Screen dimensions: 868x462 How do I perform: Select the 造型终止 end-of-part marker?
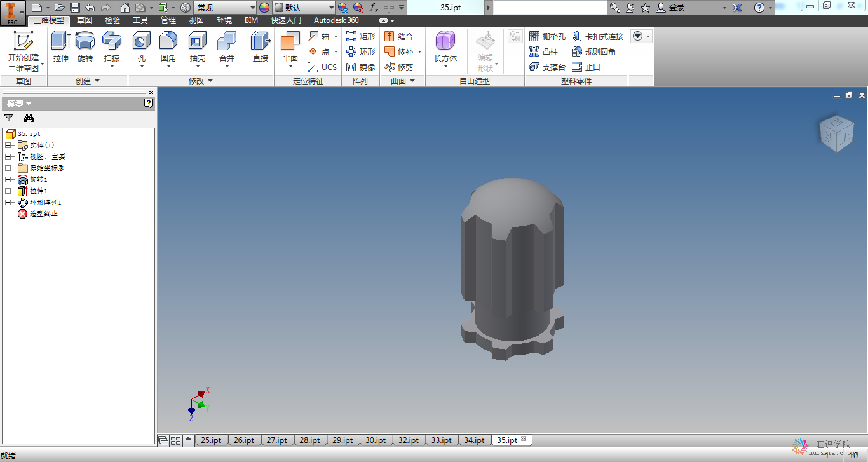tap(37, 214)
